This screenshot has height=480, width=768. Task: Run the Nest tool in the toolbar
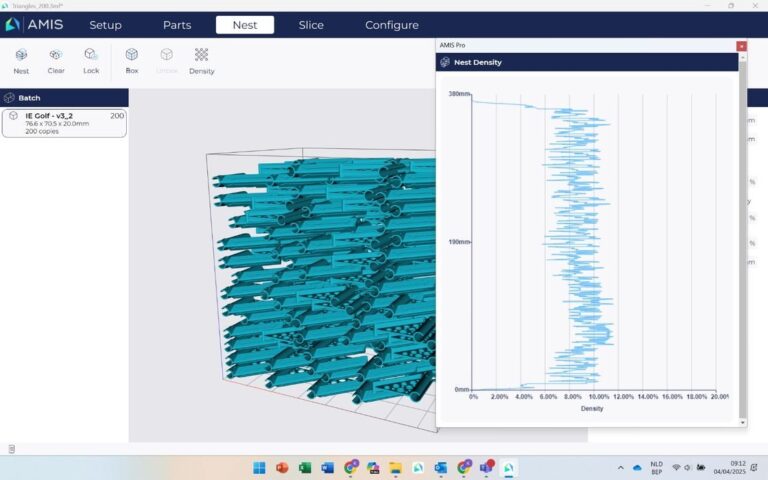21,61
